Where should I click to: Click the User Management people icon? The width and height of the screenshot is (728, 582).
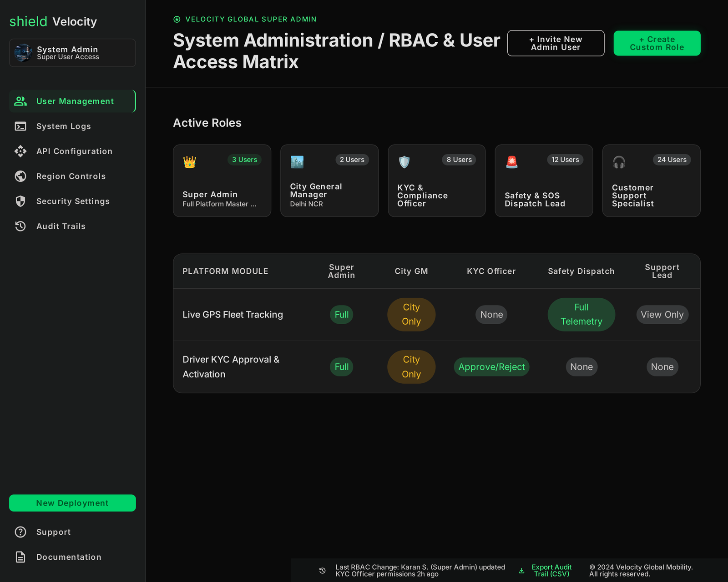pos(20,101)
